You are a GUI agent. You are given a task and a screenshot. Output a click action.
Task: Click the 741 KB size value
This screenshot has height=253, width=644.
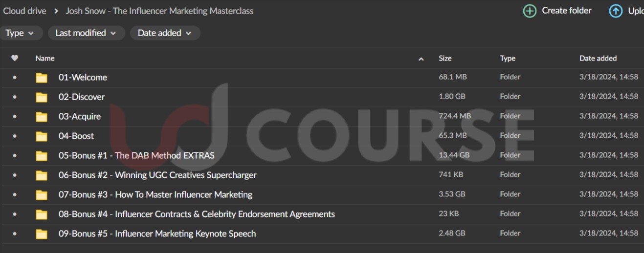point(451,175)
